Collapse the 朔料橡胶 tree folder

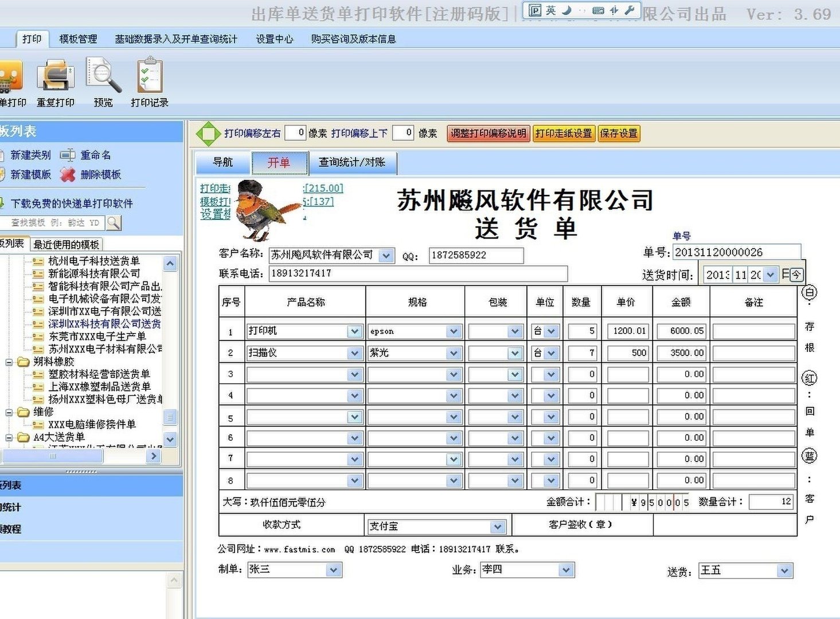[x=9, y=362]
